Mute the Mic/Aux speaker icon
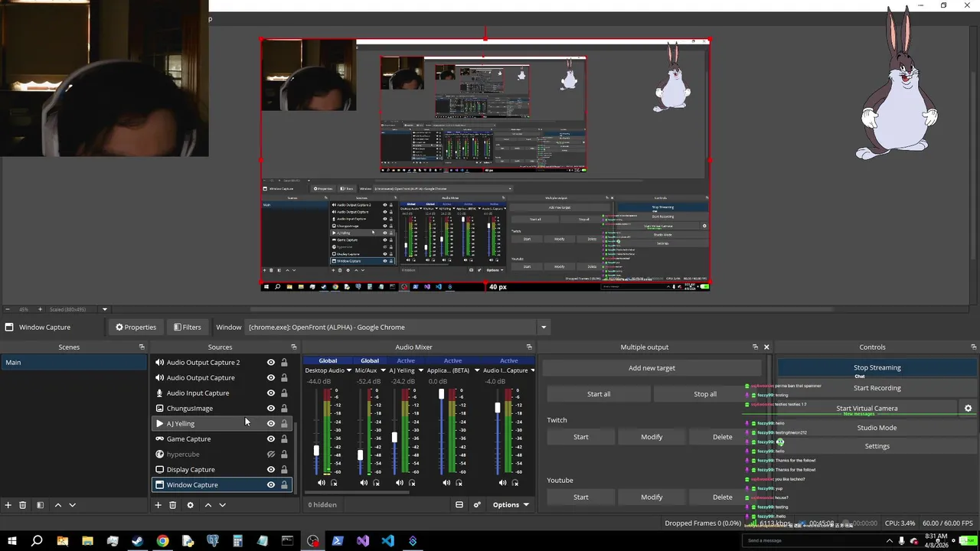Screen dimensions: 980x551 [x=364, y=483]
